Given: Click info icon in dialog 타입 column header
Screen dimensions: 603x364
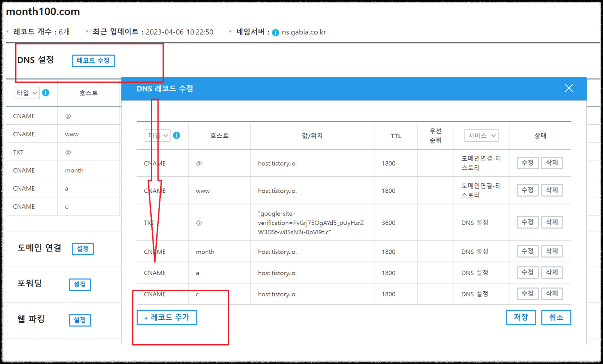Looking at the screenshot, I should 177,135.
